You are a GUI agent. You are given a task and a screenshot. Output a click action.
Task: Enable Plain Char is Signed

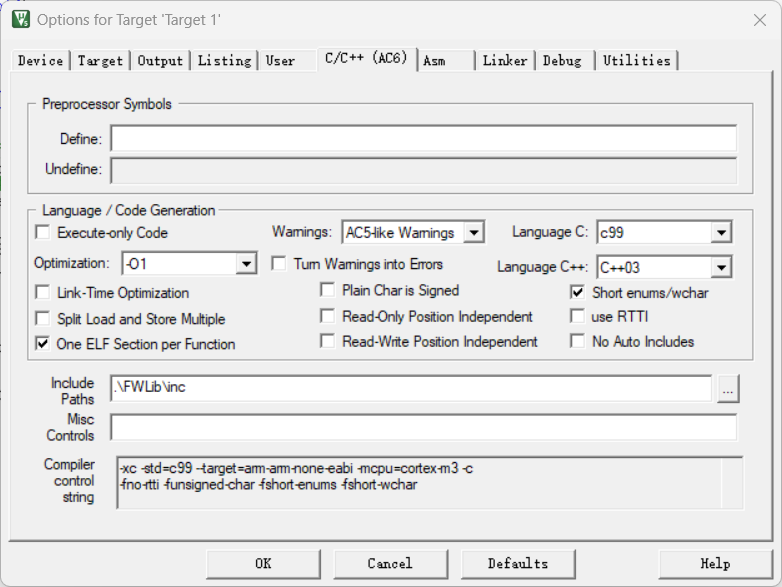[327, 290]
